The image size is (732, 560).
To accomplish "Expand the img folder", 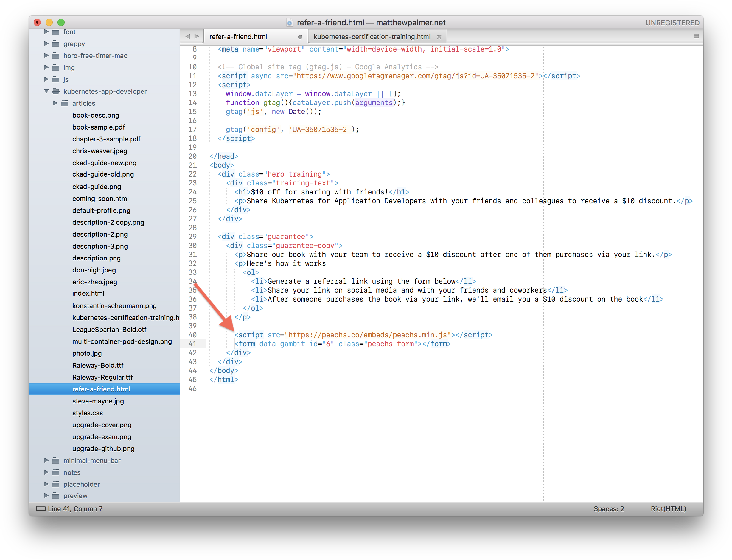I will pos(46,67).
